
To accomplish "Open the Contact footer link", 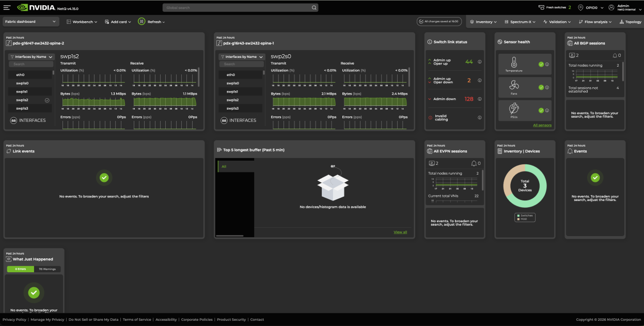I will click(x=257, y=319).
